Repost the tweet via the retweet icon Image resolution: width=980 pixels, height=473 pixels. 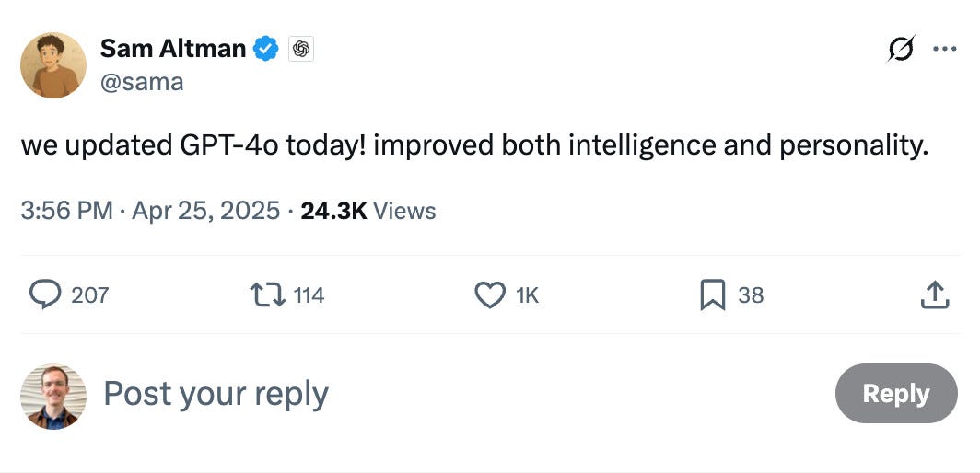coord(267,294)
